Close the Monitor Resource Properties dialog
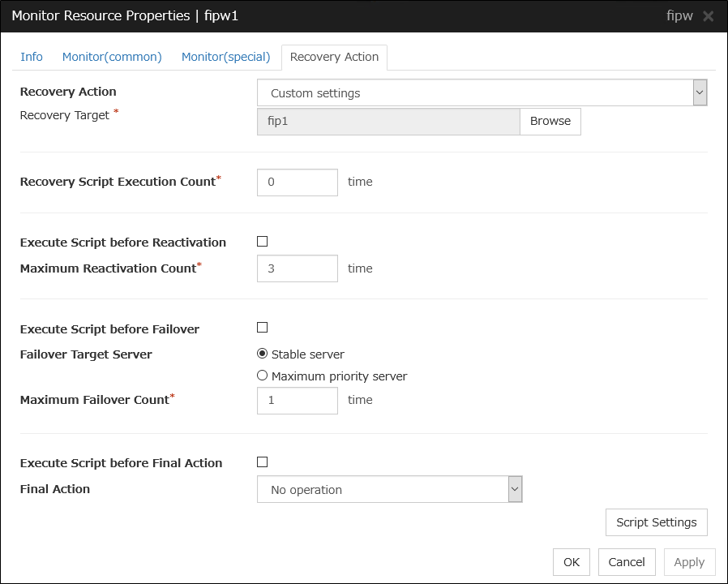The width and height of the screenshot is (728, 584). (708, 16)
